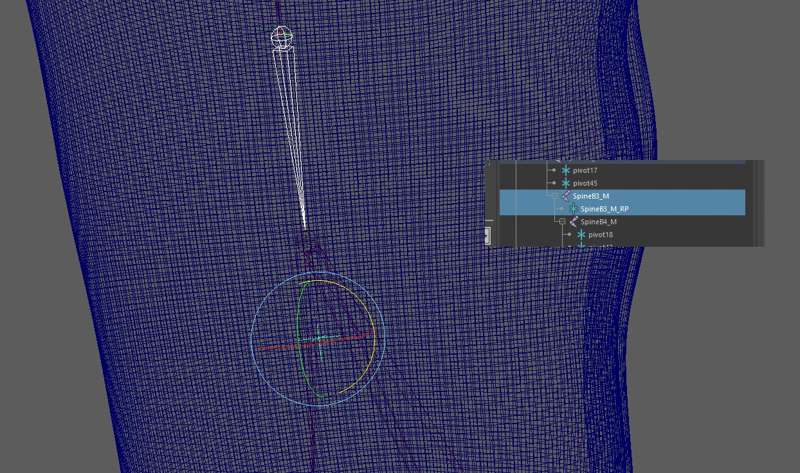Collapse the Spine84_M hierarchy node

(561, 222)
